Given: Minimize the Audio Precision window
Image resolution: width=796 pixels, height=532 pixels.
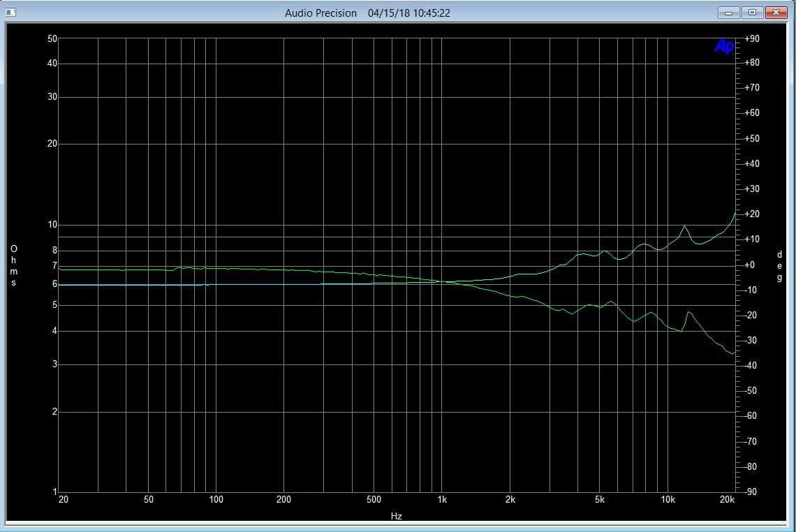Looking at the screenshot, I should 728,13.
